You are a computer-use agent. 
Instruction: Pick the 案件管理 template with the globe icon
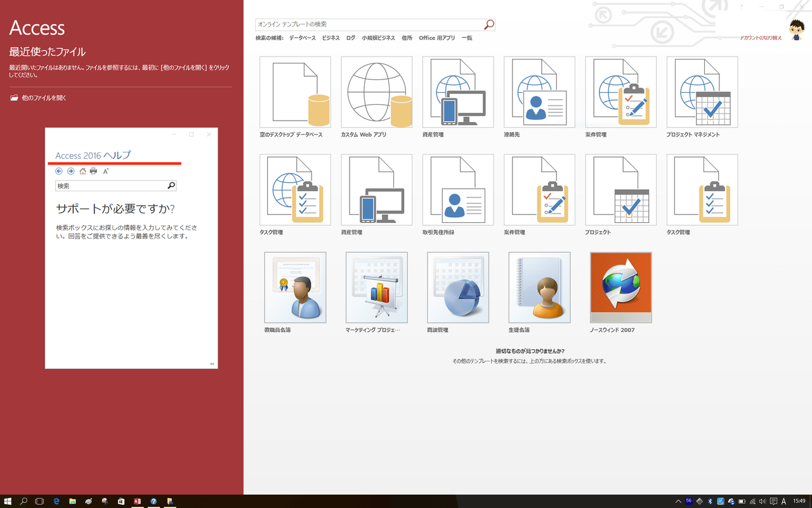pos(620,97)
